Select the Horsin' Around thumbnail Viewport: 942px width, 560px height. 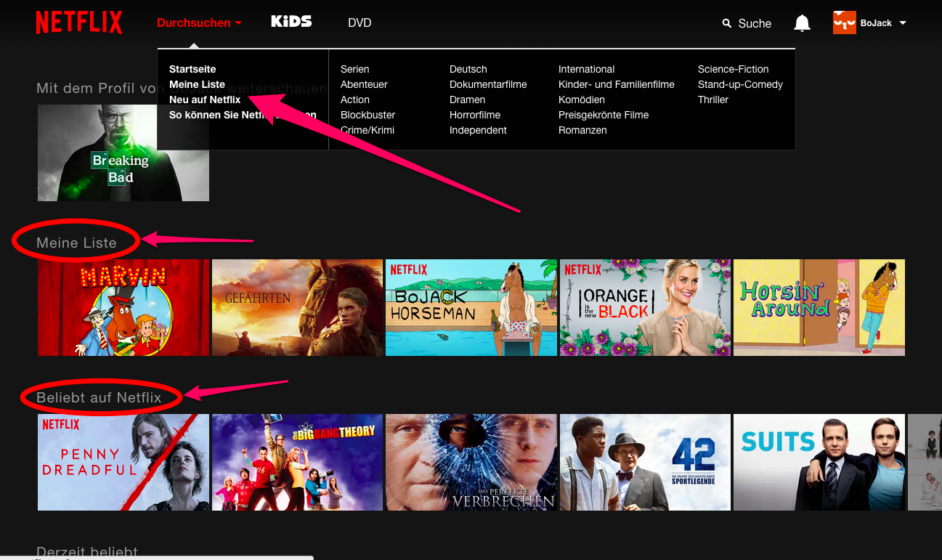click(x=819, y=307)
